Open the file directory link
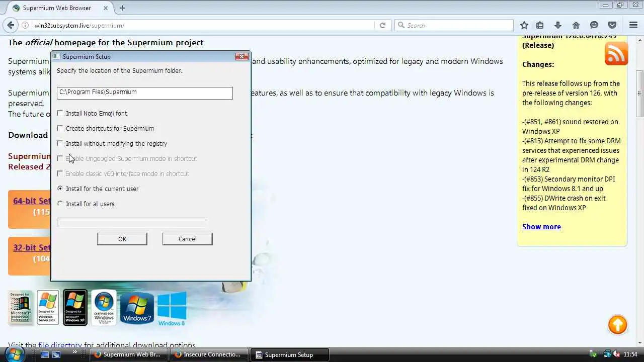644x362 pixels. point(60,345)
